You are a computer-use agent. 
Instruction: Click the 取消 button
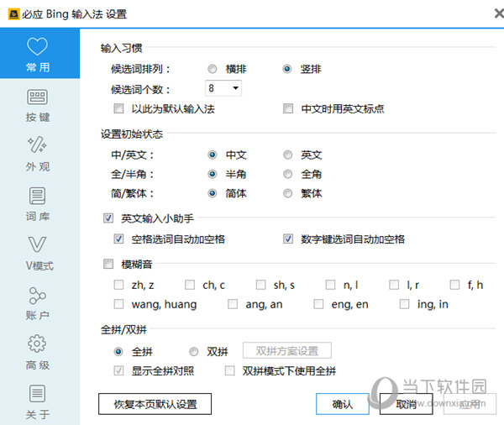click(x=406, y=404)
